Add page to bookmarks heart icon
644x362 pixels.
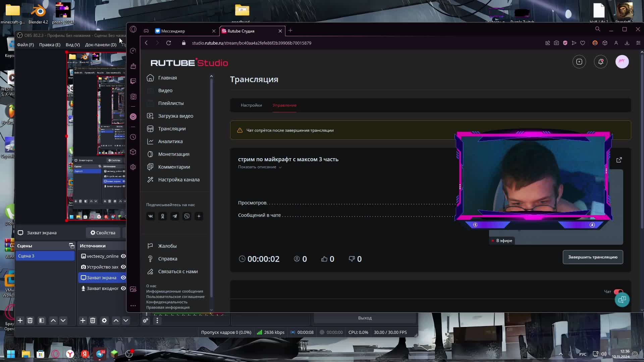click(x=583, y=43)
